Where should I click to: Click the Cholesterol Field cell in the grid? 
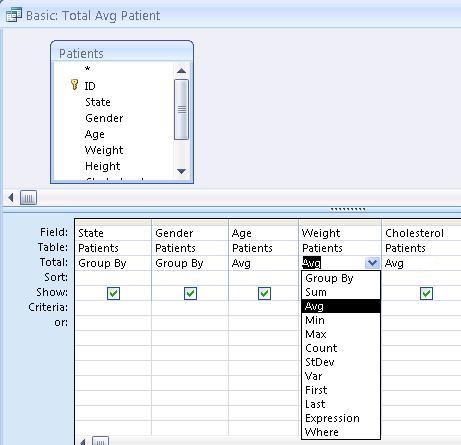click(x=421, y=233)
